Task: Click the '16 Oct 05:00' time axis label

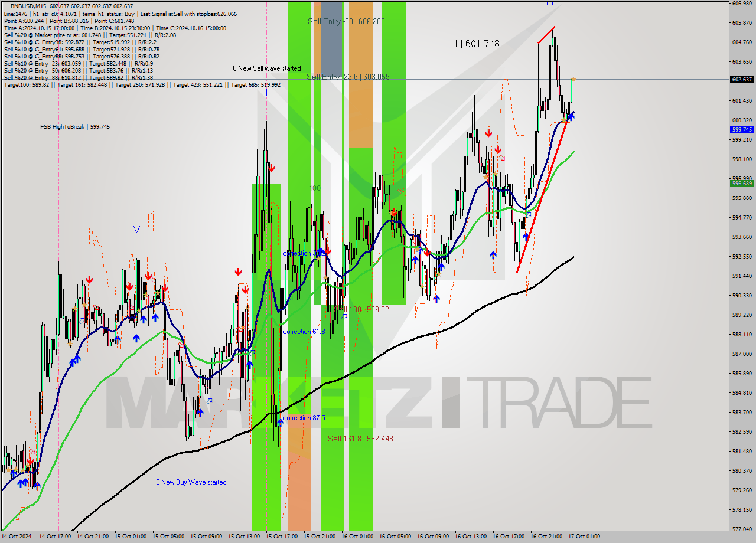Action: (395, 537)
